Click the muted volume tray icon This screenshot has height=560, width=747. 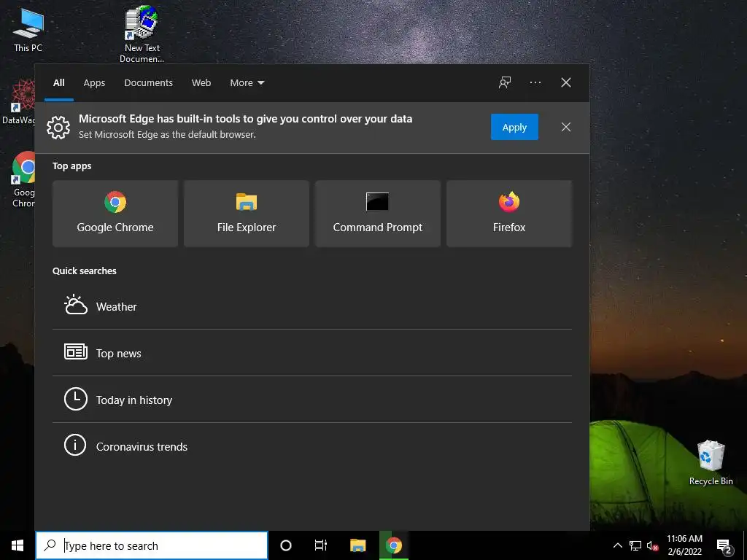pyautogui.click(x=652, y=545)
